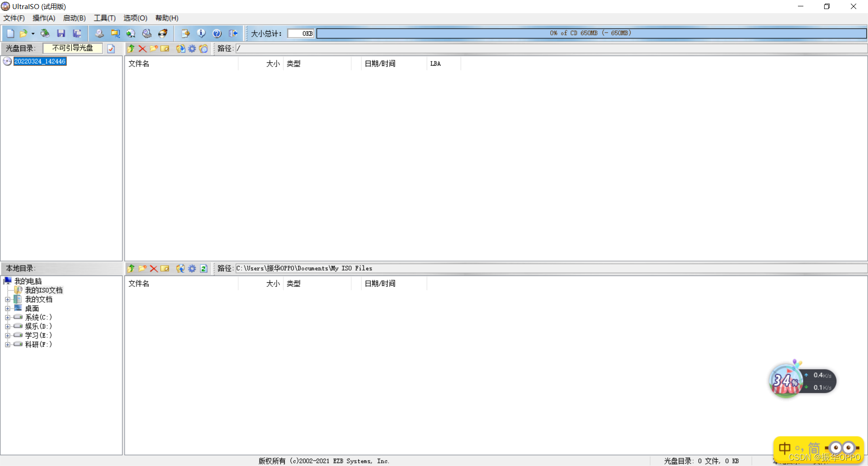Click the disc path field showing /

pos(551,48)
